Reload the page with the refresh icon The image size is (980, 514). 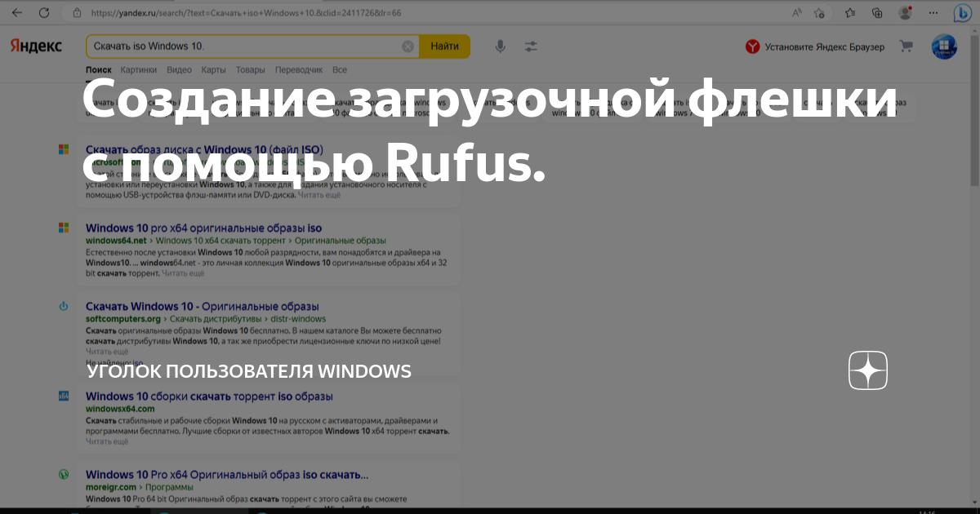tap(43, 13)
